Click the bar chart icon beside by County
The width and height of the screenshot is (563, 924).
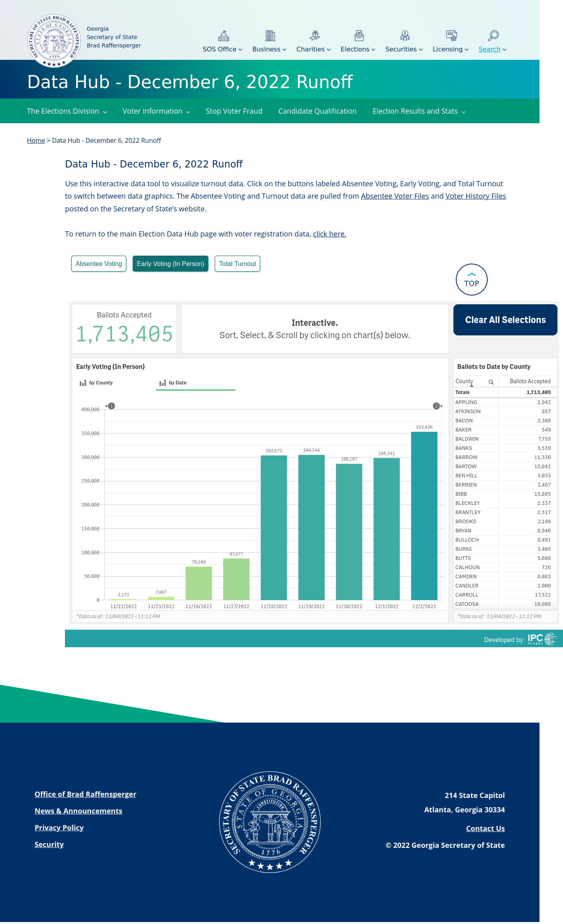(83, 383)
